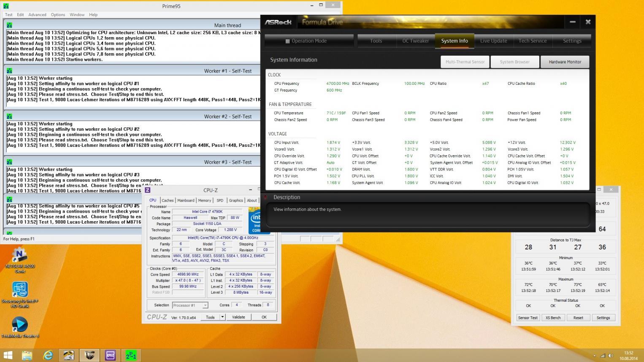The image size is (644, 362).
Task: Click the CPU-Z Tools button
Action: [x=210, y=317]
